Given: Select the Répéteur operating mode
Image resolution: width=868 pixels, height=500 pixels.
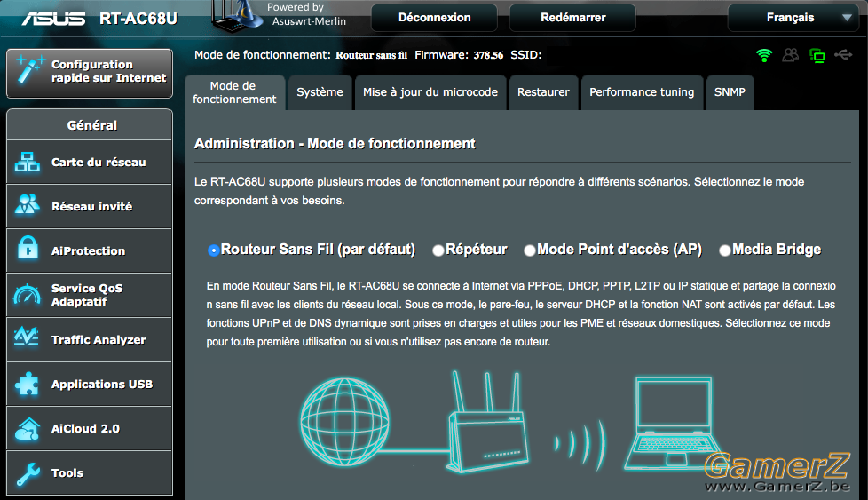Looking at the screenshot, I should (x=438, y=250).
